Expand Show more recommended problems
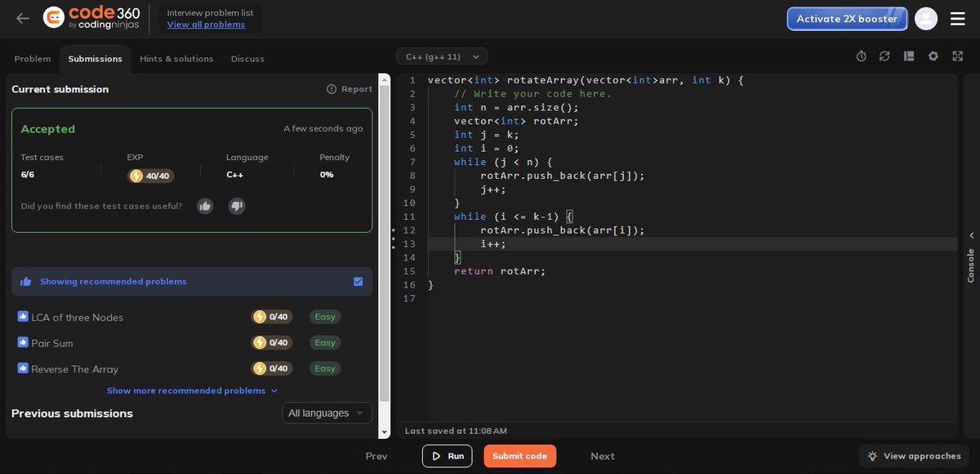Image resolution: width=980 pixels, height=474 pixels. 192,391
